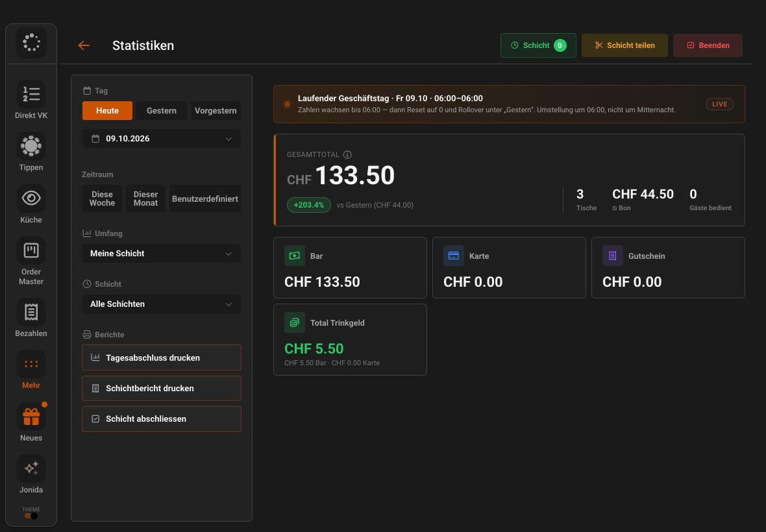
Task: Open the Küche eye icon
Action: (31, 198)
